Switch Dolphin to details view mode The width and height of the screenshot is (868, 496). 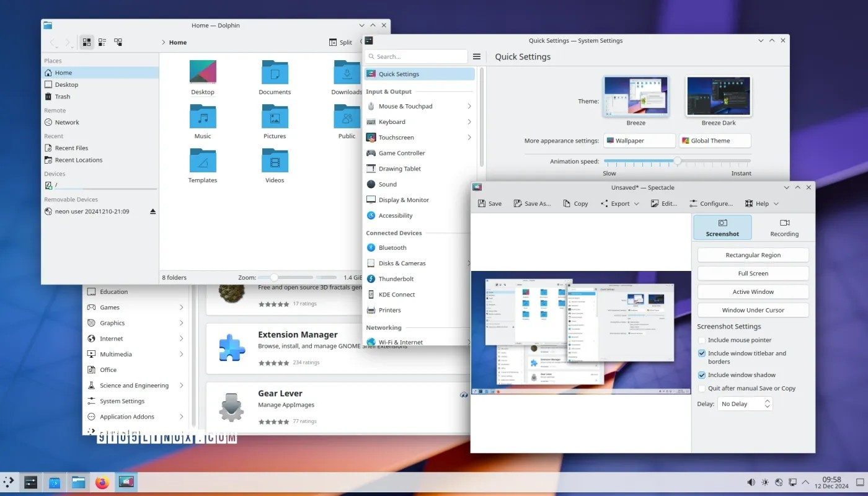103,42
